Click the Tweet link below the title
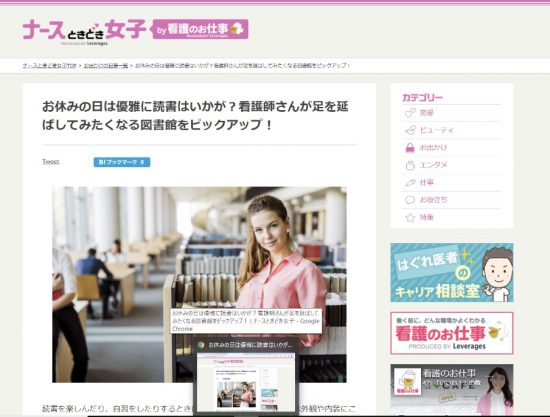This screenshot has height=417, width=550. click(51, 162)
